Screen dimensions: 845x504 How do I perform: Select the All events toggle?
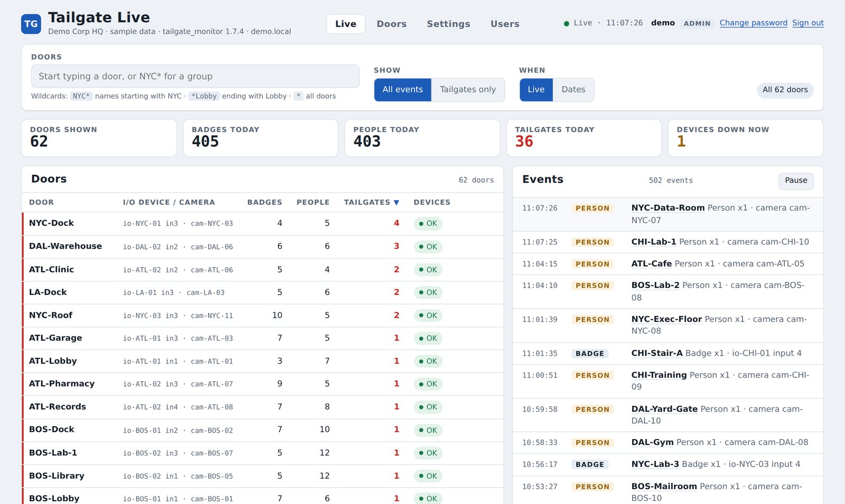point(403,90)
